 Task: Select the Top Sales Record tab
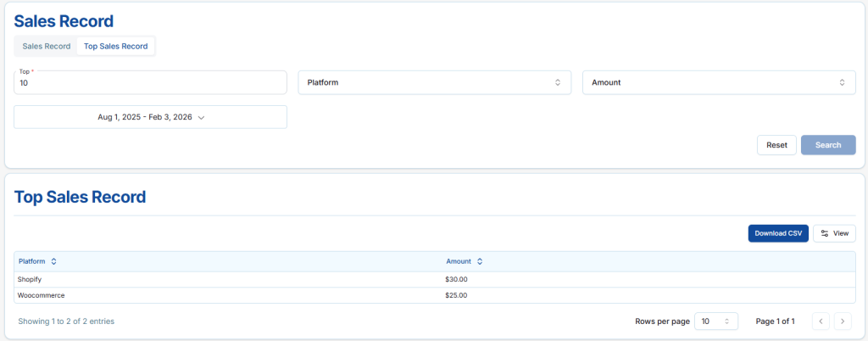[x=115, y=47]
